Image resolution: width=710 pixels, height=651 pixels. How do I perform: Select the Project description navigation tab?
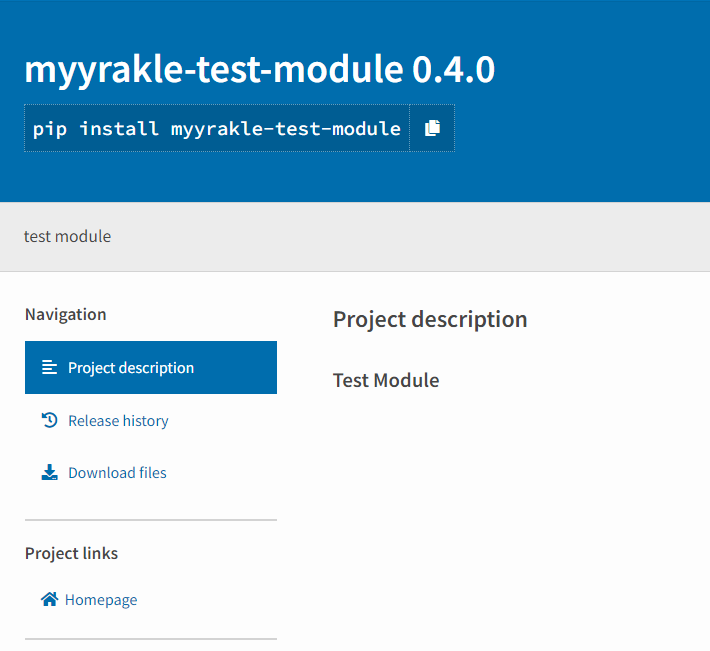tap(150, 367)
